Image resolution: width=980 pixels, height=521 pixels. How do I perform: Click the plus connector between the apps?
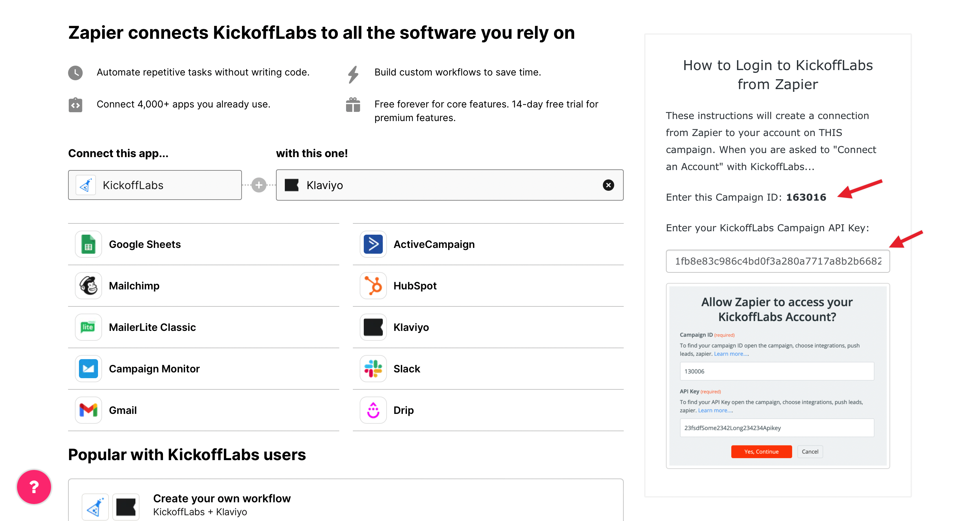[259, 185]
